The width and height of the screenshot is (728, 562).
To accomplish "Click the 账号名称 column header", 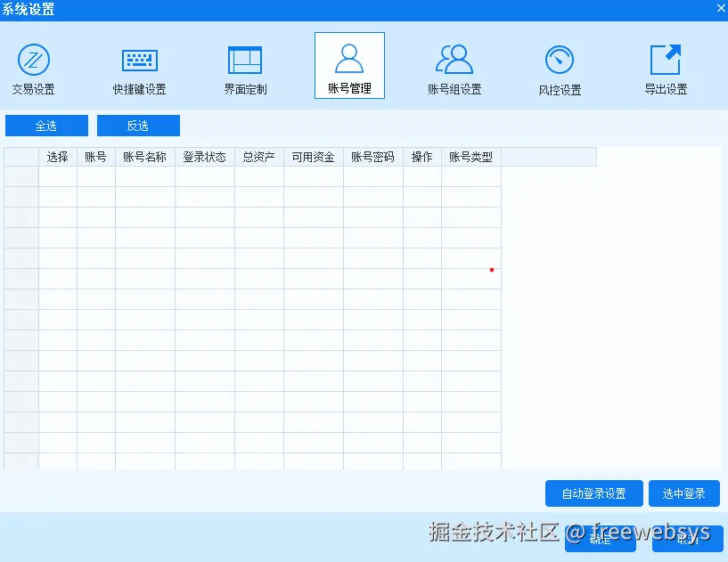I will [144, 157].
